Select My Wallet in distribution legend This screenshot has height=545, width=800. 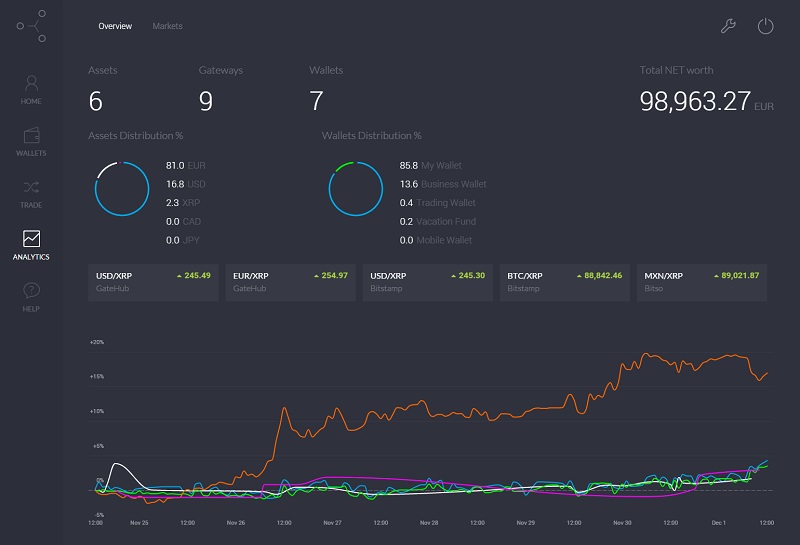click(431, 165)
